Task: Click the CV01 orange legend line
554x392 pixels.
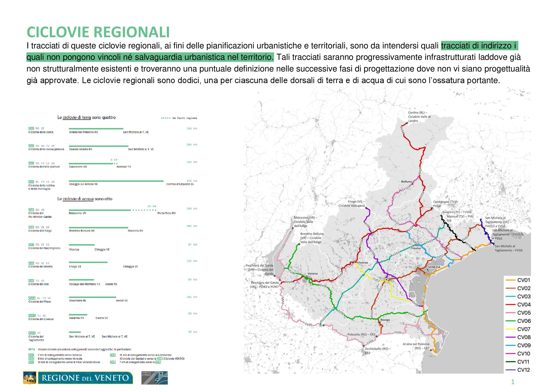Action: coord(510,280)
